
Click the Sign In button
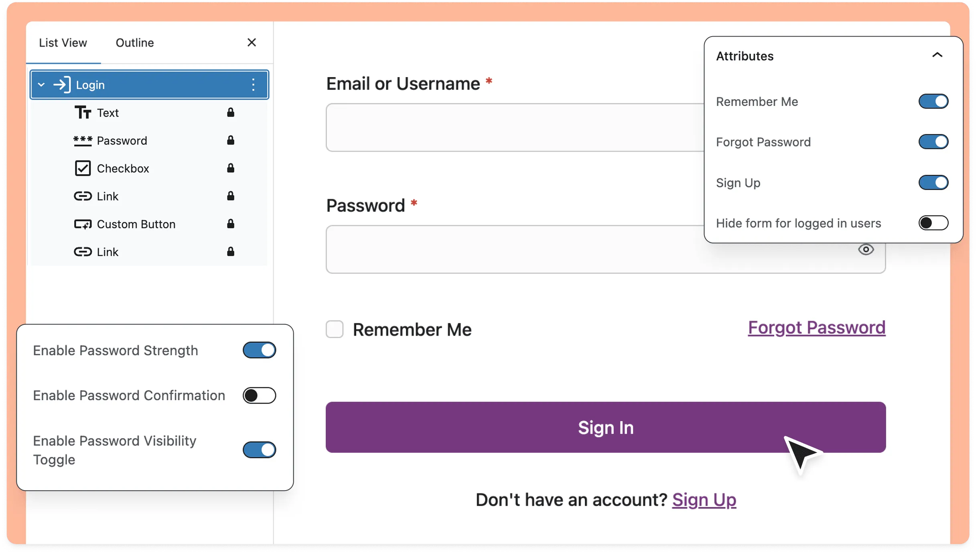coord(606,427)
